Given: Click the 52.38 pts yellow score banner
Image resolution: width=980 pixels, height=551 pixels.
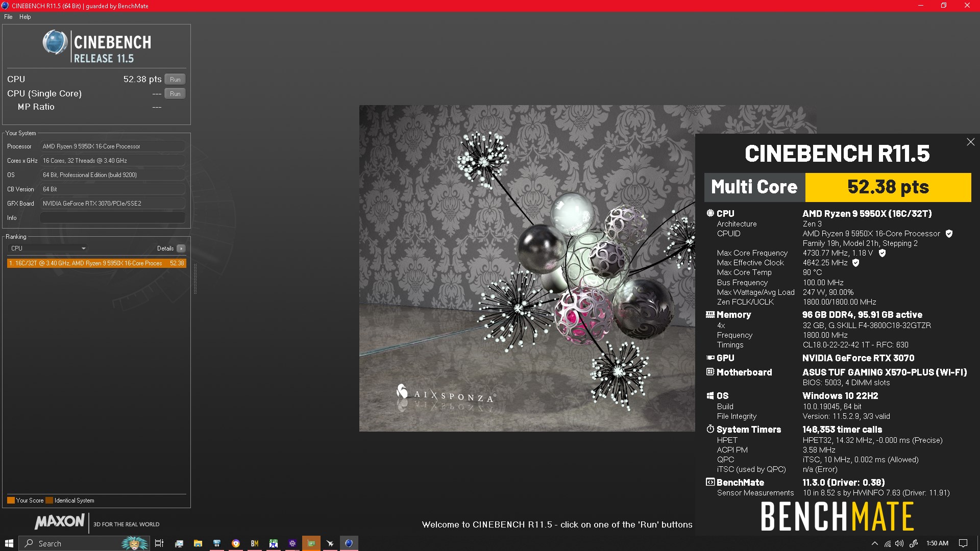Looking at the screenshot, I should click(888, 187).
